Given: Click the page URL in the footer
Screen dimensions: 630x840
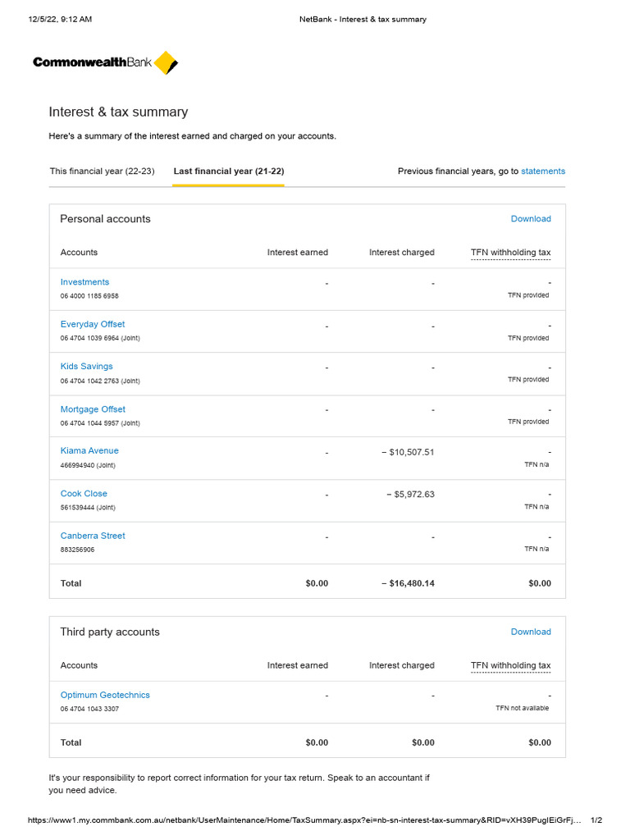Looking at the screenshot, I should click(x=304, y=820).
